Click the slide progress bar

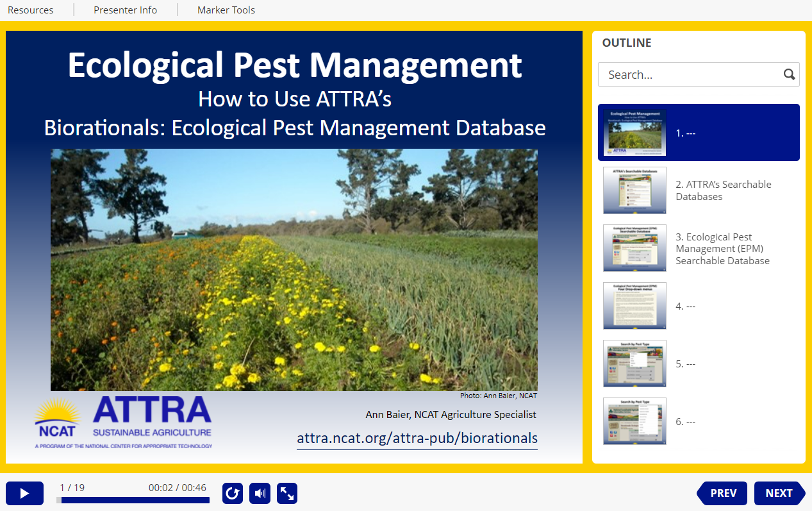click(x=133, y=500)
